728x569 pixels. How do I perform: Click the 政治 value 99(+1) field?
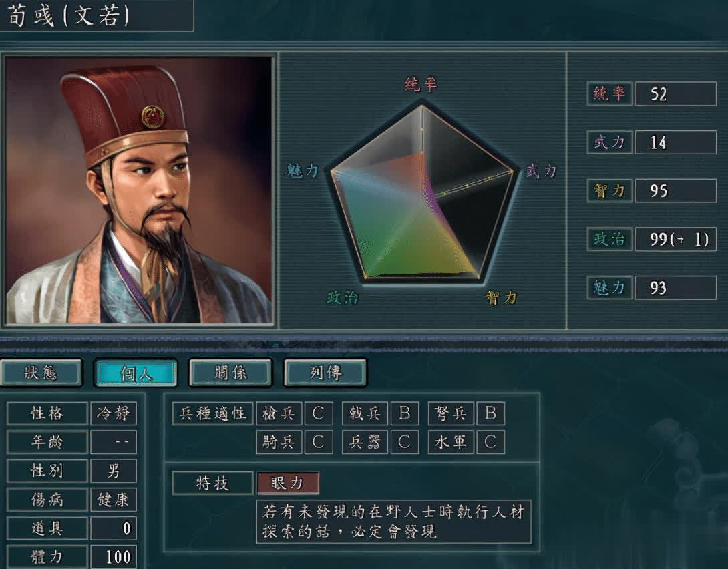coord(675,239)
